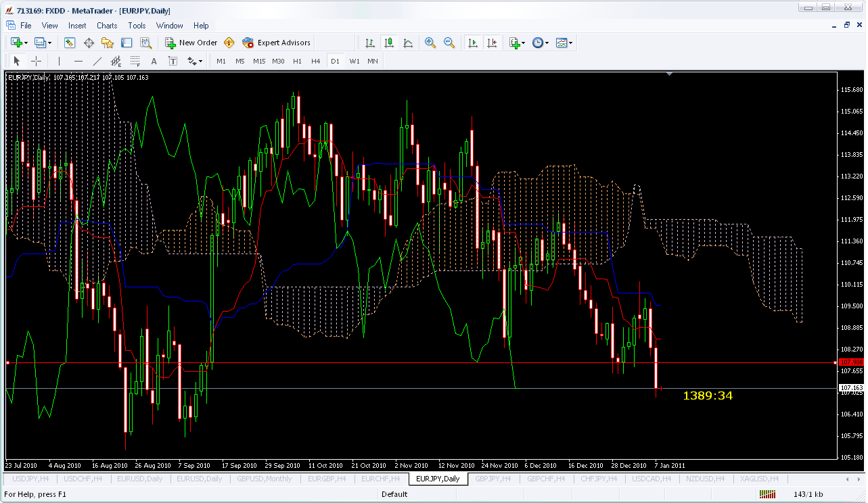This screenshot has width=868, height=503.
Task: Select the crosshair tool
Action: coord(37,61)
